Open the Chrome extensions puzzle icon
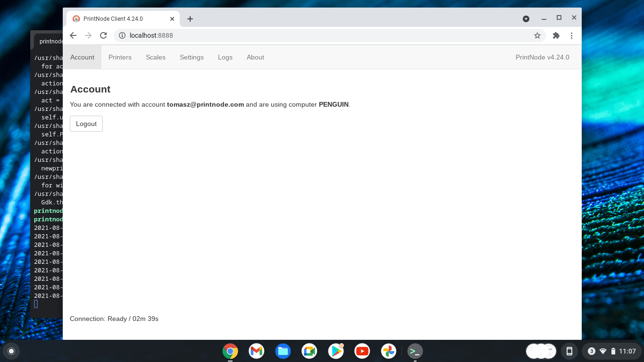Image resolution: width=644 pixels, height=362 pixels. 556,35
